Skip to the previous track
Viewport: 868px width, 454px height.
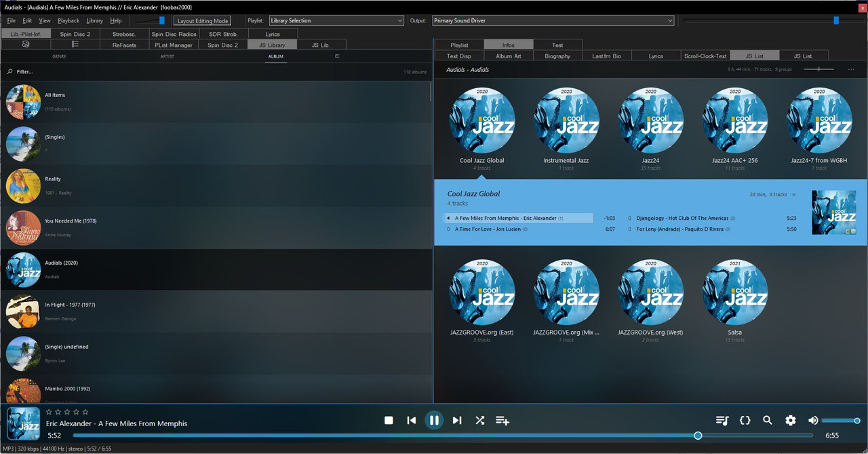coord(411,420)
